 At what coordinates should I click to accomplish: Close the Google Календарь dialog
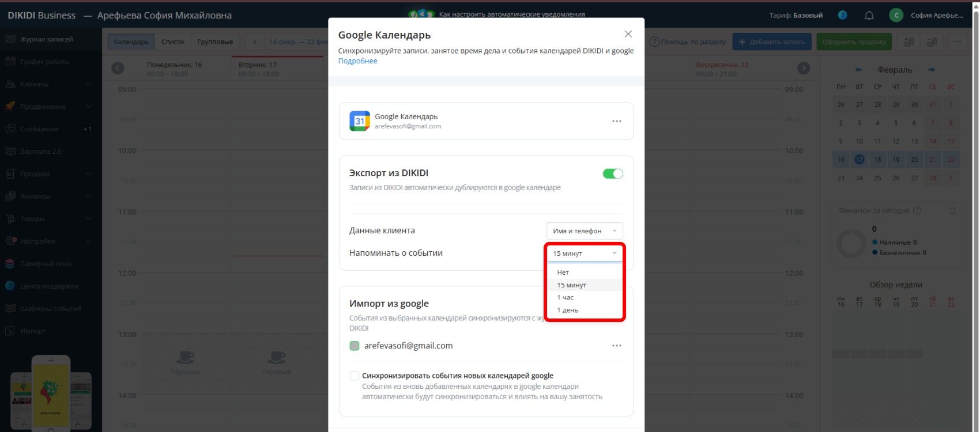coord(628,35)
